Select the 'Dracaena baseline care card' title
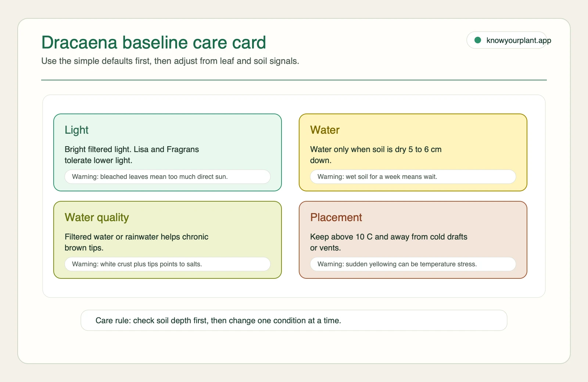The height and width of the screenshot is (382, 588). click(154, 42)
